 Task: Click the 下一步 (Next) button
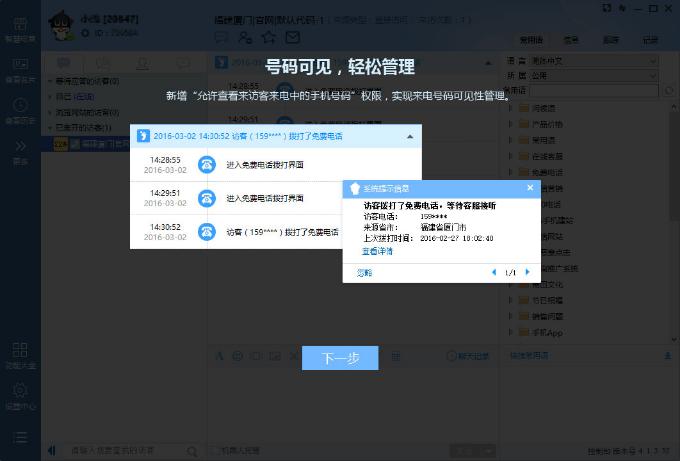coord(340,358)
